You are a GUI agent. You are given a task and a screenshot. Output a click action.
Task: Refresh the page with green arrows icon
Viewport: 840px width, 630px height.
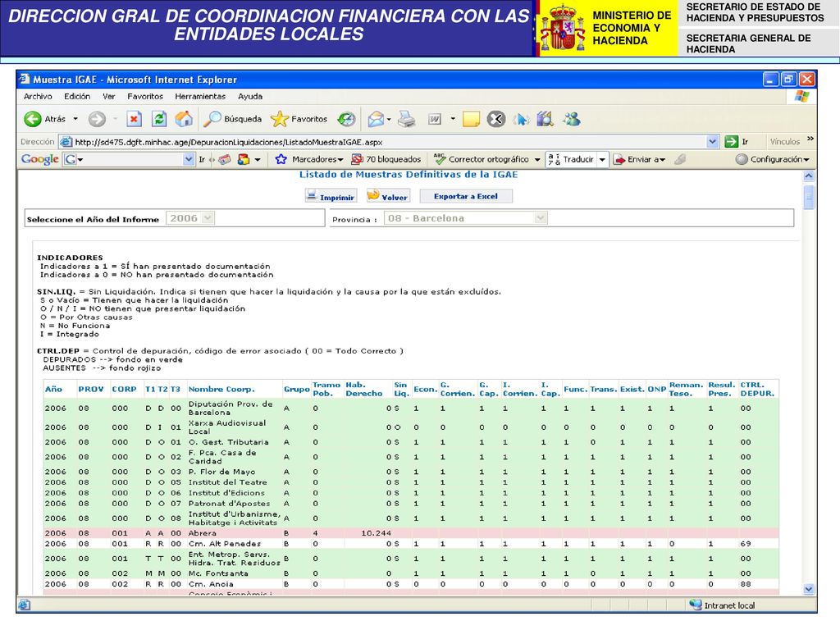[x=159, y=119]
